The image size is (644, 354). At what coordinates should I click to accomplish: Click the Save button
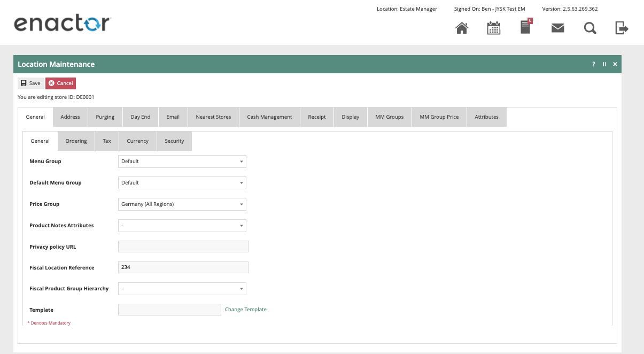coord(30,83)
